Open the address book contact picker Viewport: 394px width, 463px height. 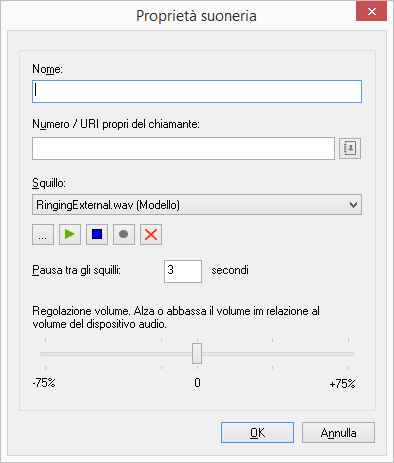(350, 148)
